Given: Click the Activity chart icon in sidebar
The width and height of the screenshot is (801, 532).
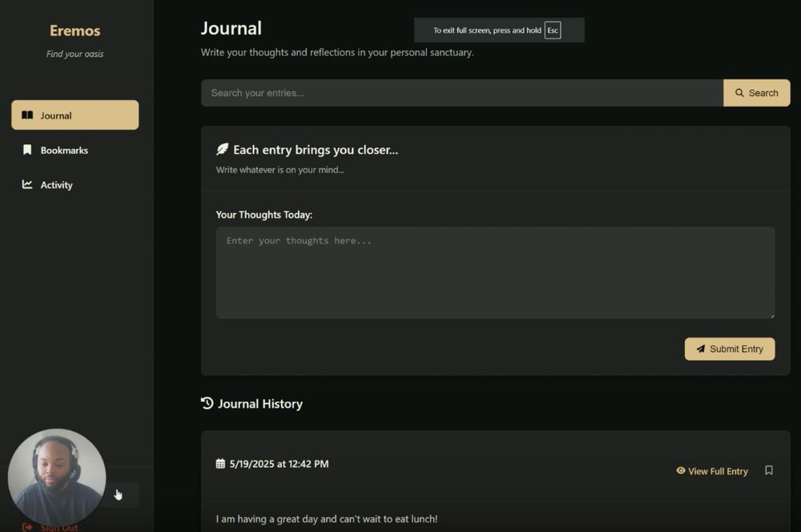Looking at the screenshot, I should click(27, 184).
